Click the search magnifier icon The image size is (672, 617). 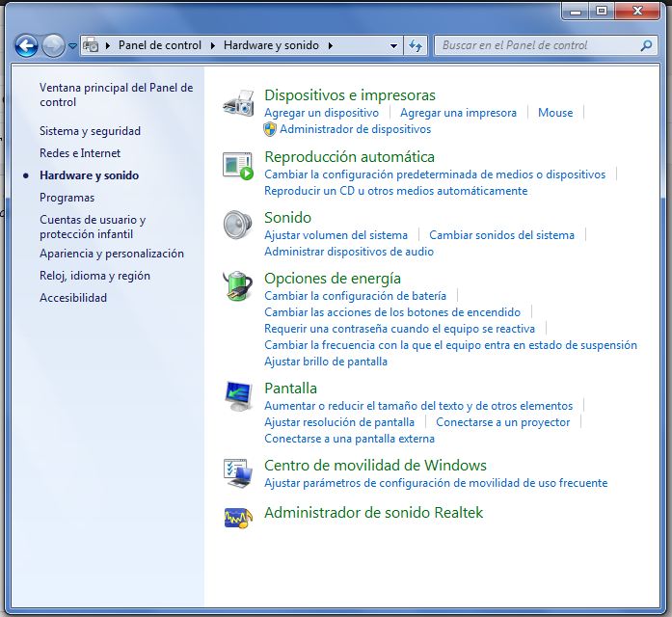pyautogui.click(x=646, y=45)
